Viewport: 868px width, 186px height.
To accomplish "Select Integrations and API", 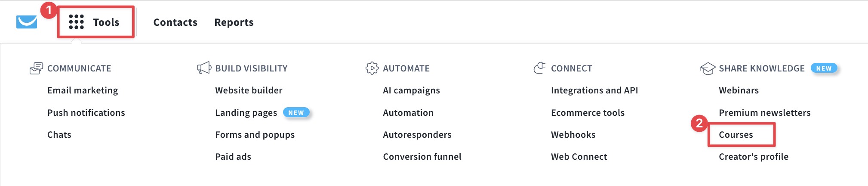I will 594,90.
